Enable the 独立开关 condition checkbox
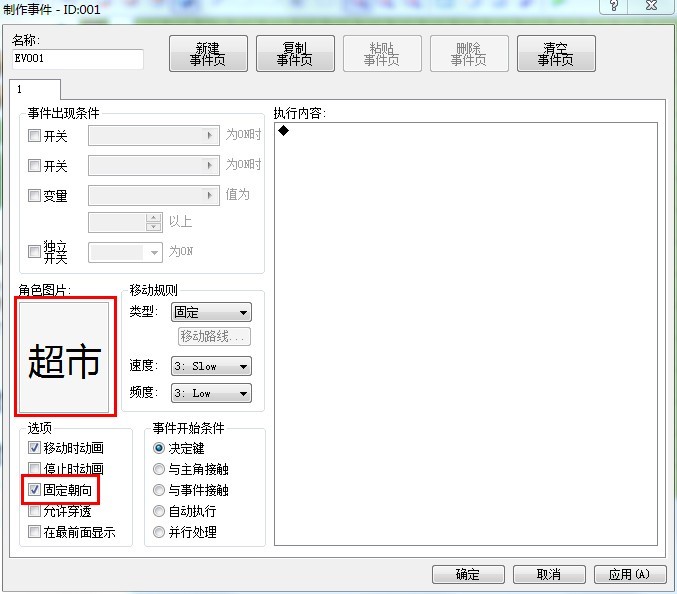 pyautogui.click(x=34, y=251)
